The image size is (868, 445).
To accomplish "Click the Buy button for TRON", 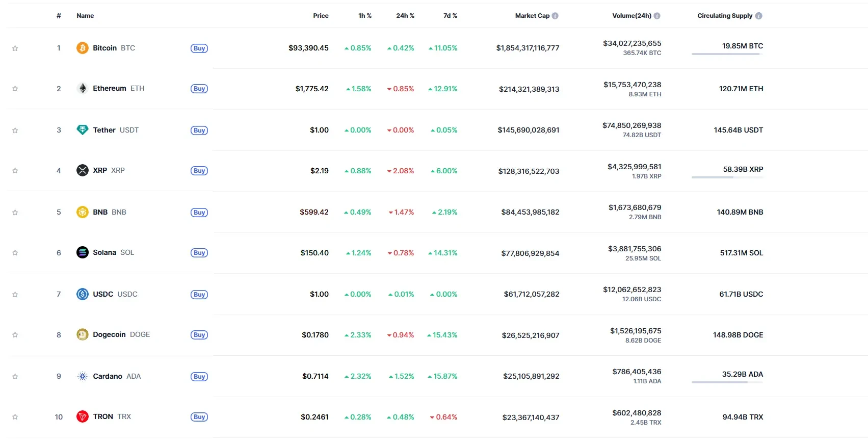I will tap(199, 417).
